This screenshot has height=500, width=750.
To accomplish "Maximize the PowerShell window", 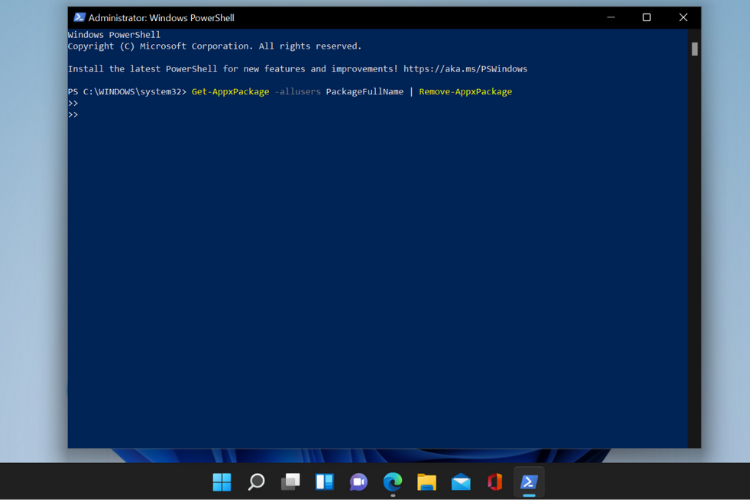I will point(646,17).
